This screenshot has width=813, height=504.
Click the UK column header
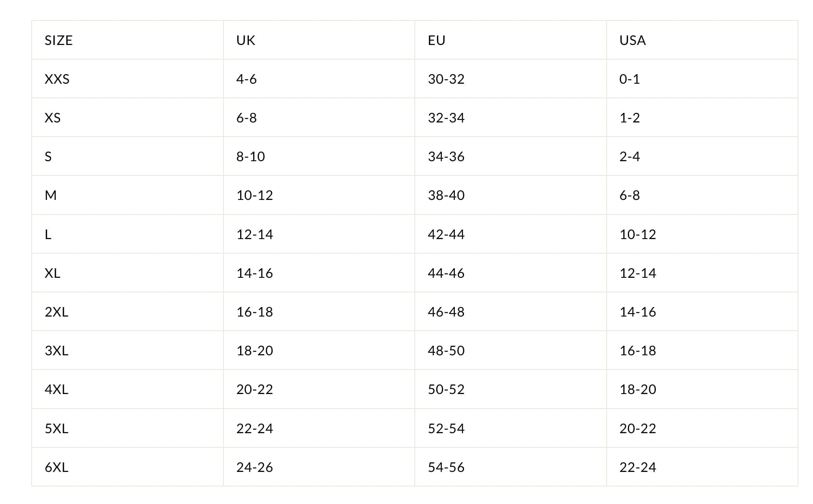(246, 40)
